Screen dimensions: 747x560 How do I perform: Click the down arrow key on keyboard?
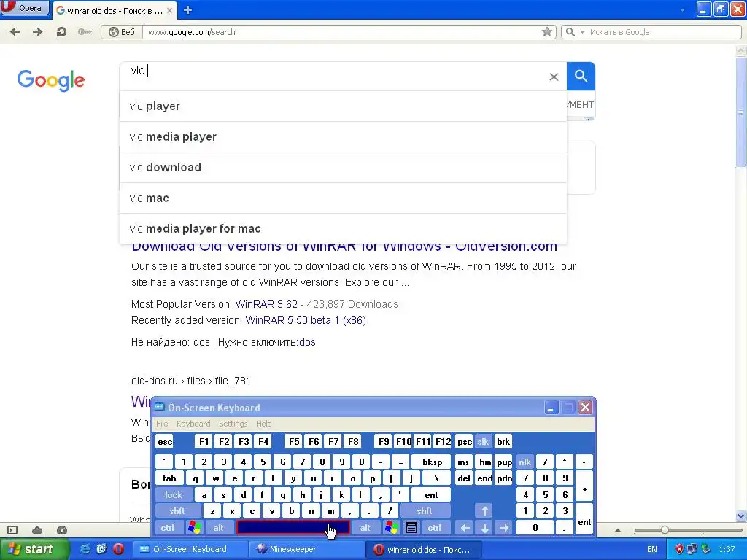485,528
